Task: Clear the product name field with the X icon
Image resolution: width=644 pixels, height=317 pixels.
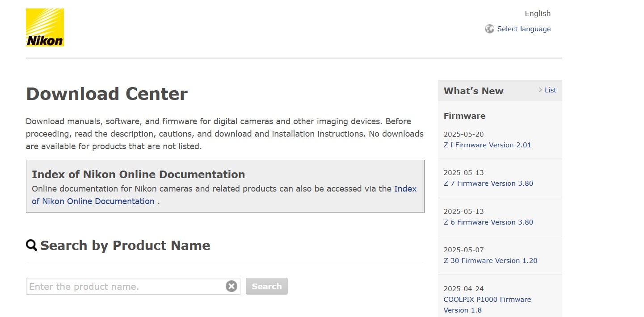Action: (x=232, y=286)
